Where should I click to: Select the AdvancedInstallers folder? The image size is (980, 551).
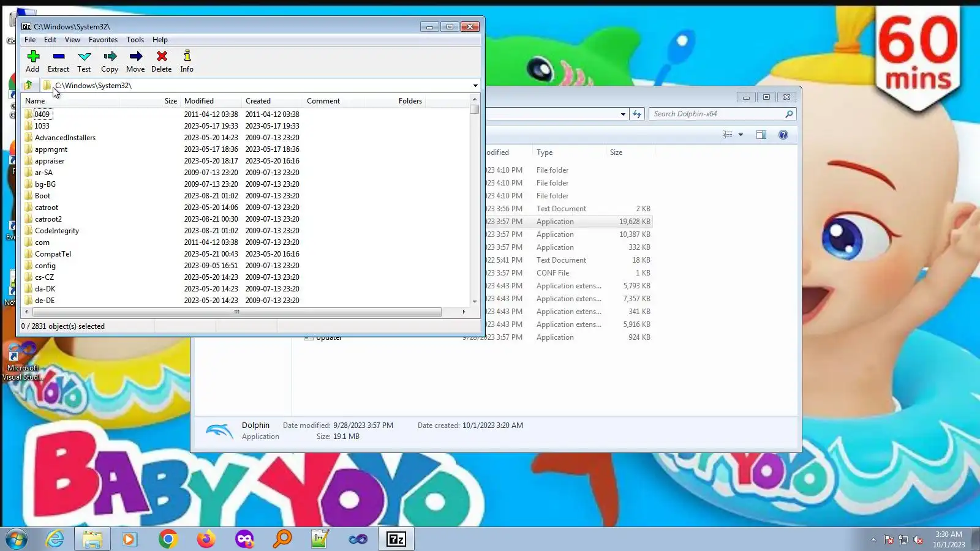point(65,138)
